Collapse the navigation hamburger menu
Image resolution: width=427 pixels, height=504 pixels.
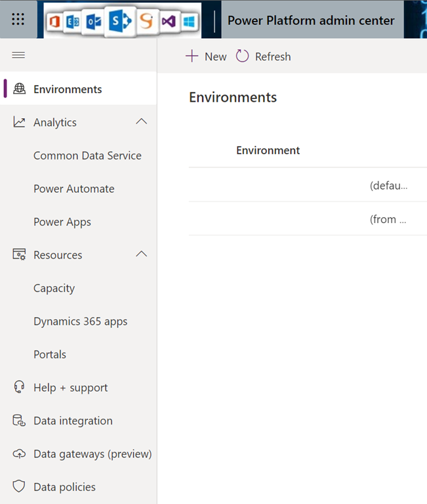tap(18, 55)
